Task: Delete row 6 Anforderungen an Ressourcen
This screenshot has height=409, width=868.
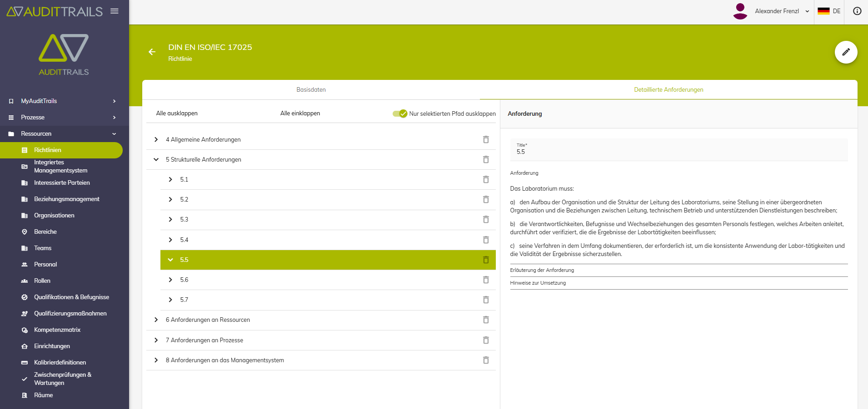Action: (486, 320)
